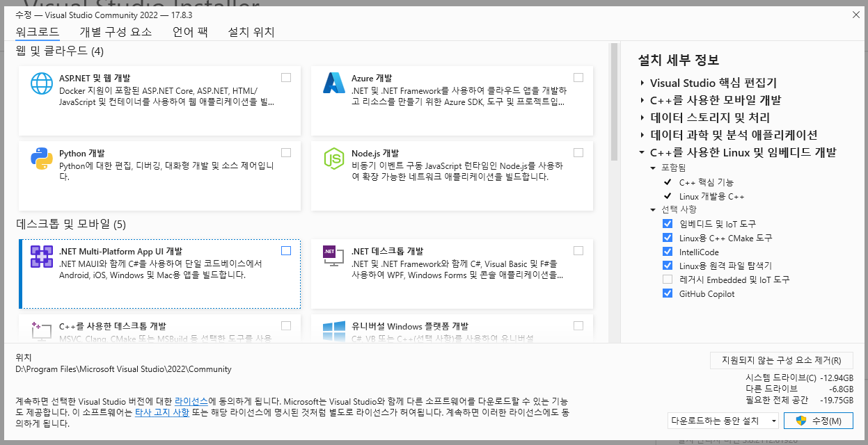Switch to the 개별 구성 요소 tab

[116, 32]
